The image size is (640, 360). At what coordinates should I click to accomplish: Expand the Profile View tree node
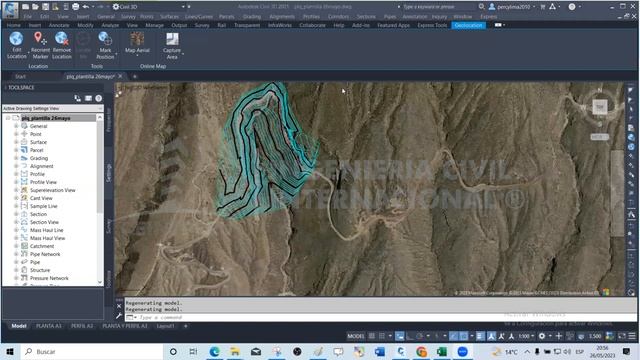pyautogui.click(x=16, y=182)
